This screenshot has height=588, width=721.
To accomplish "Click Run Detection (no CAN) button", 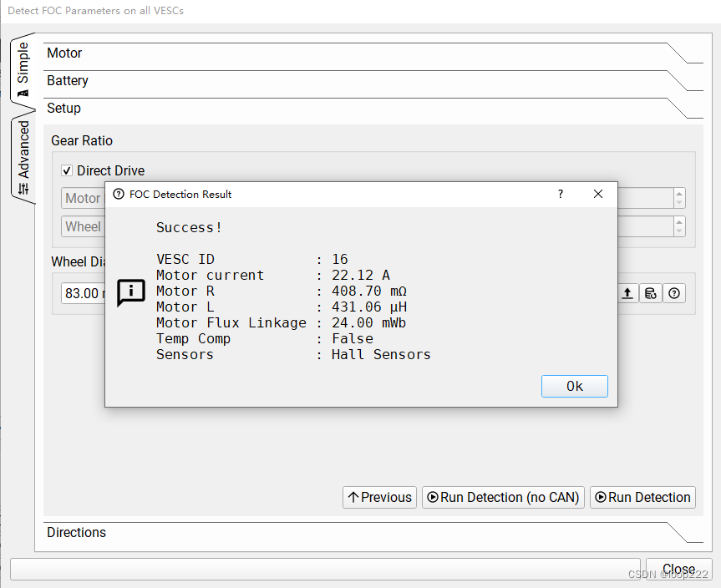I will [x=503, y=498].
